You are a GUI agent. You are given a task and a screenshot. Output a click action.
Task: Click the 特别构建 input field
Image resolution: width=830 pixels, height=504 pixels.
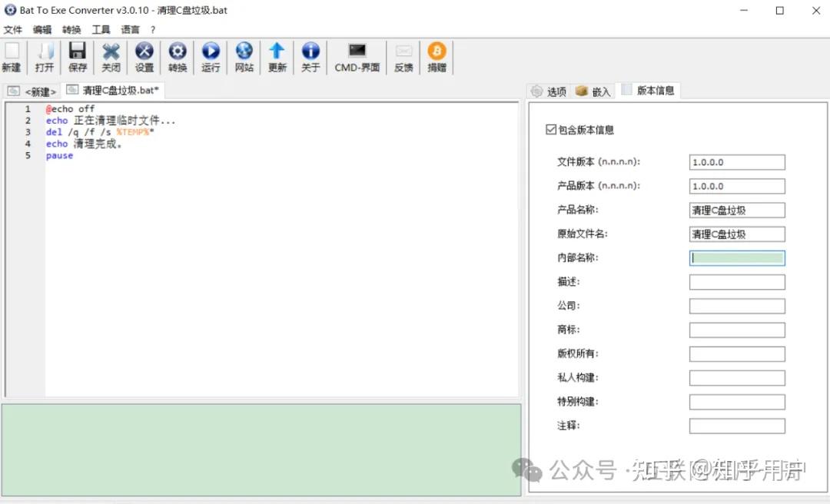pyautogui.click(x=737, y=402)
